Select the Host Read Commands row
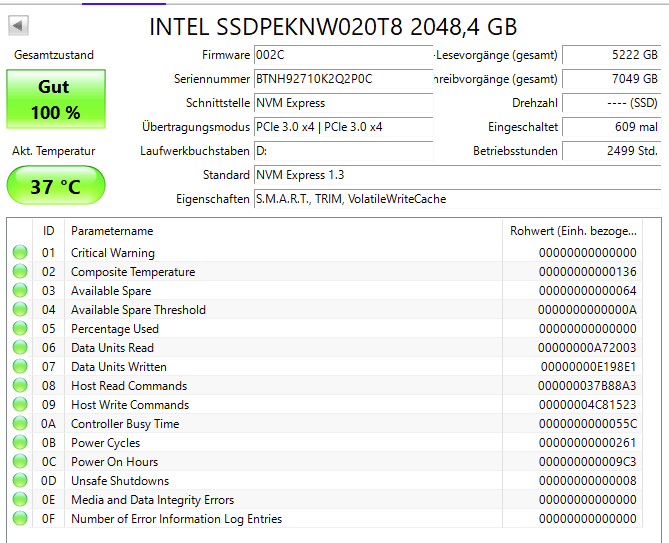 pos(300,386)
